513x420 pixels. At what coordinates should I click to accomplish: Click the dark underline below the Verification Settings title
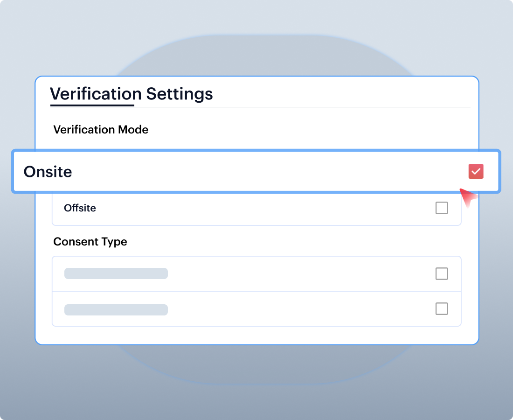[x=92, y=105]
